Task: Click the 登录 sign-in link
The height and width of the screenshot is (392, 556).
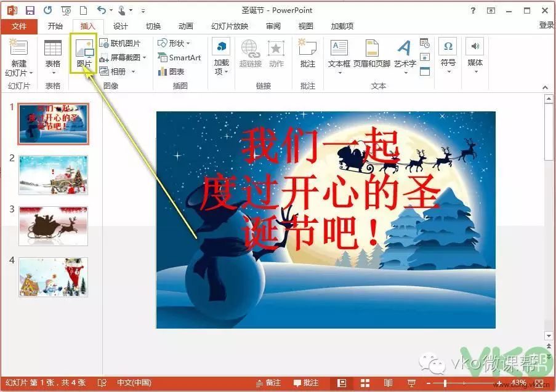Action: pos(546,25)
